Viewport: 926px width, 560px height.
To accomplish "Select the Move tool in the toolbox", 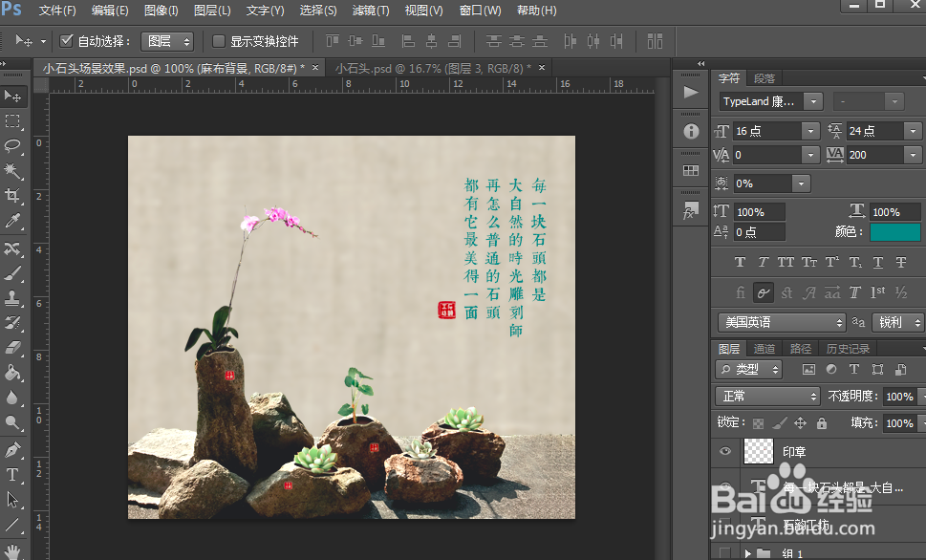I will [x=12, y=96].
